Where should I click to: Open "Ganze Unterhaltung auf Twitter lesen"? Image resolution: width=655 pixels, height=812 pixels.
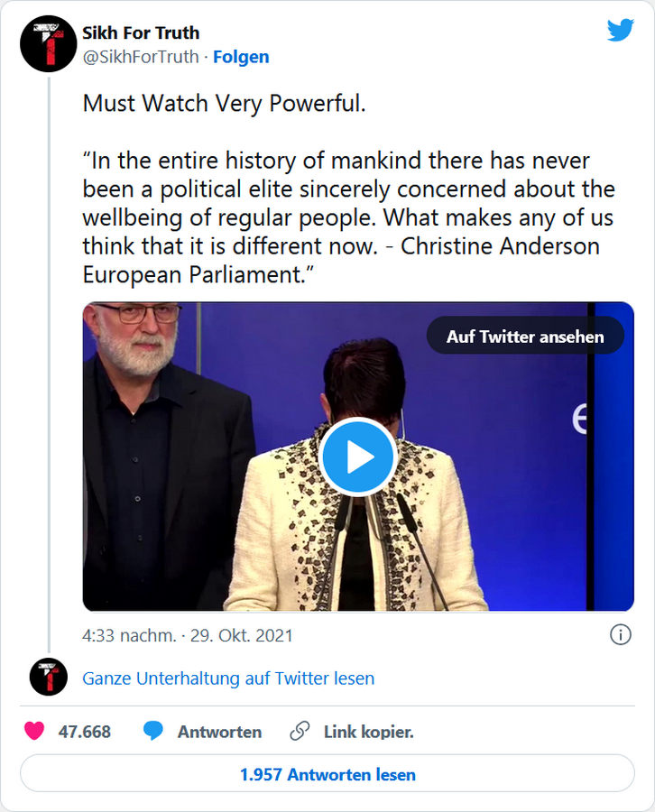[228, 678]
